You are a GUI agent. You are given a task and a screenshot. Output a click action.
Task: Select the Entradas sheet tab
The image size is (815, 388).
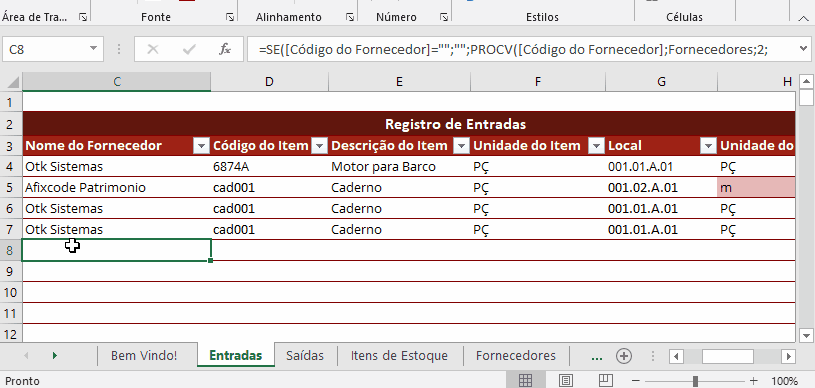click(235, 356)
